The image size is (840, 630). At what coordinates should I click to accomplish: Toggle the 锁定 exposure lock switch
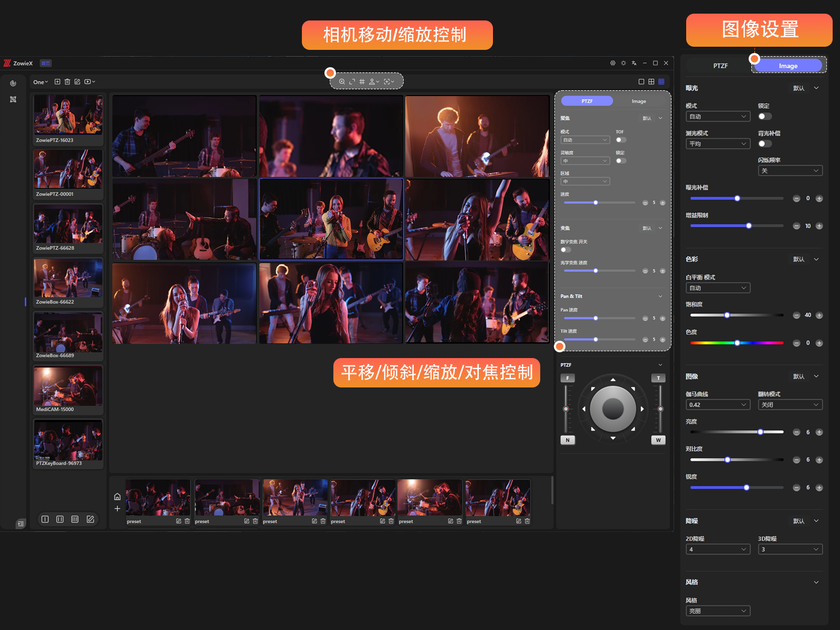coord(764,117)
